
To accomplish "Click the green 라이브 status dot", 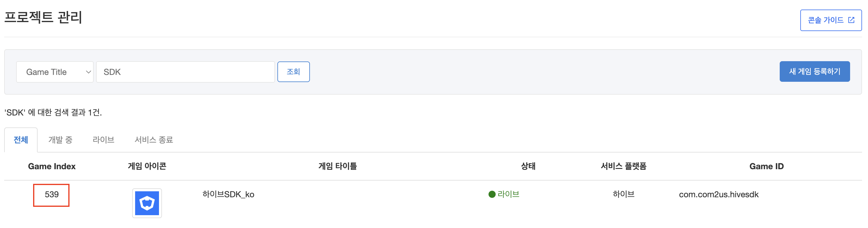I will tap(492, 194).
